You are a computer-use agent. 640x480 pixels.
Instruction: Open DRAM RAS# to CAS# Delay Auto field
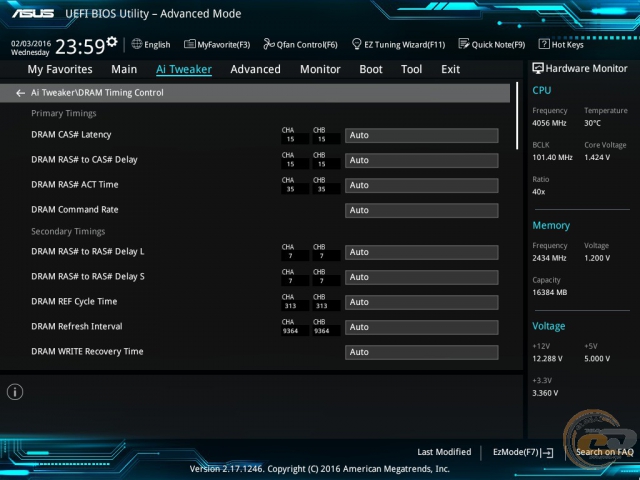click(422, 160)
